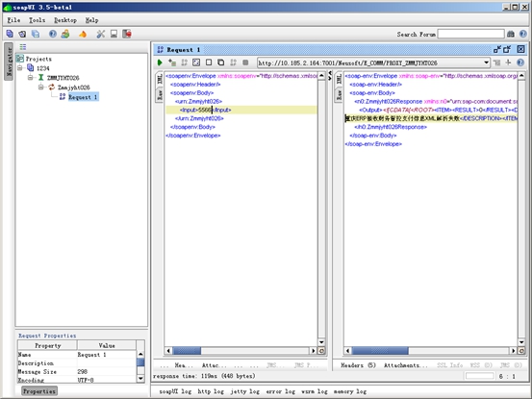Viewport: 532px width, 399px height.
Task: Switch request editor to Raw view
Action: click(160, 95)
